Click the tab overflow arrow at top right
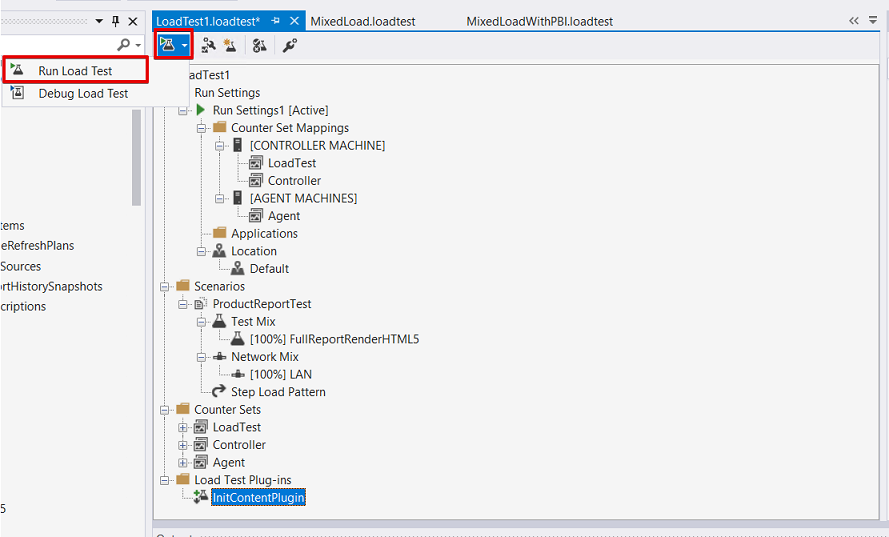Image resolution: width=889 pixels, height=537 pixels. 854,21
